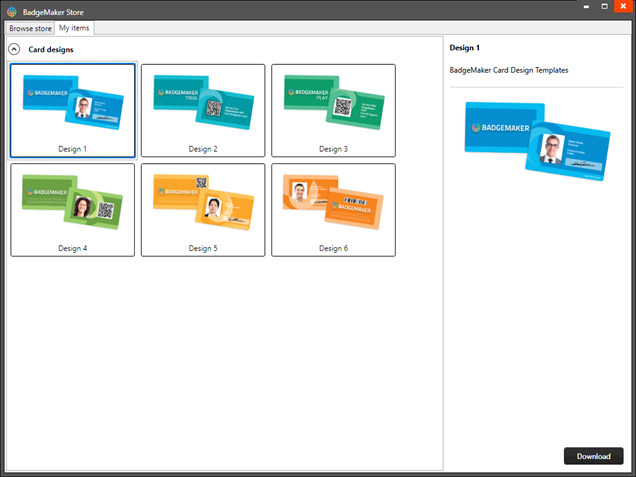Click the Card designs section heading
Screen dimensions: 636x477
point(51,49)
